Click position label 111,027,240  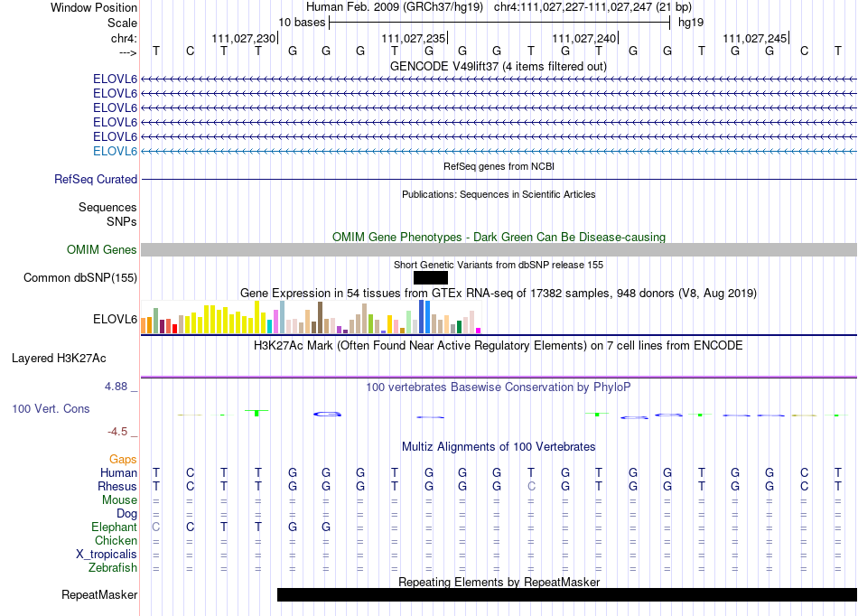[583, 38]
